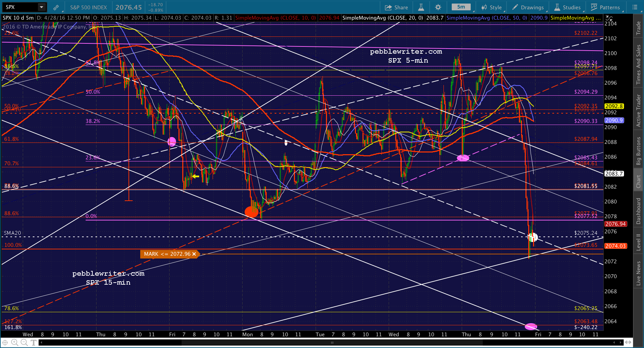Image resolution: width=644 pixels, height=348 pixels.
Task: Switch to the Active Trader side tab
Action: [638, 111]
